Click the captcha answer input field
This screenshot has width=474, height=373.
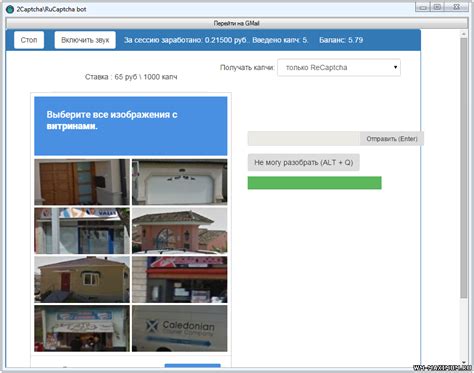tap(304, 139)
